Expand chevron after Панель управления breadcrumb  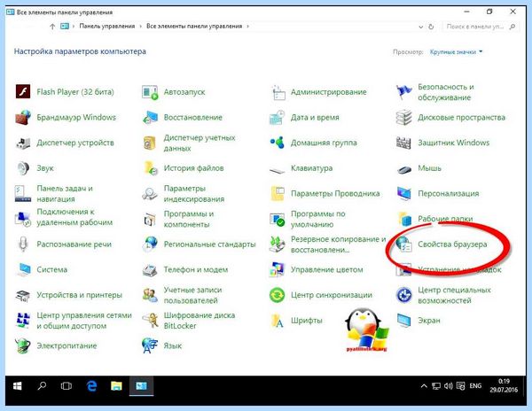click(141, 26)
